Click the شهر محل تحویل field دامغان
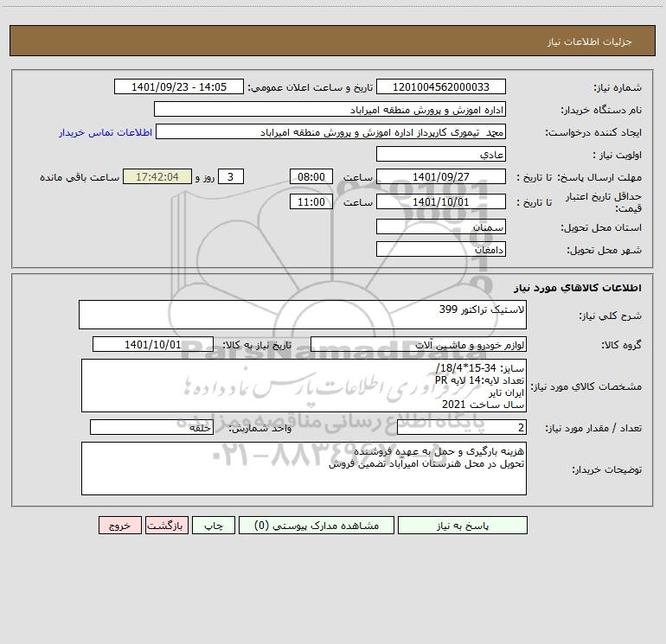The image size is (666, 644). [x=441, y=249]
